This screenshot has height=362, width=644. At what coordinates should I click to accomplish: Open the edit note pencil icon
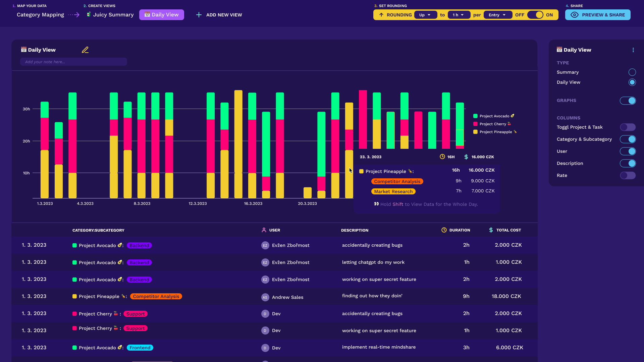tap(85, 50)
